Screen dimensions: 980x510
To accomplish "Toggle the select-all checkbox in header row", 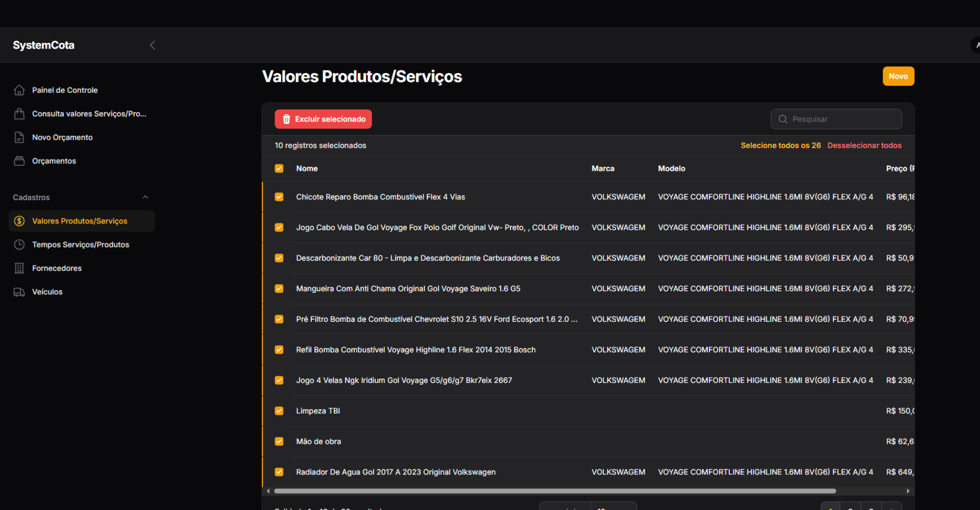I will 279,168.
